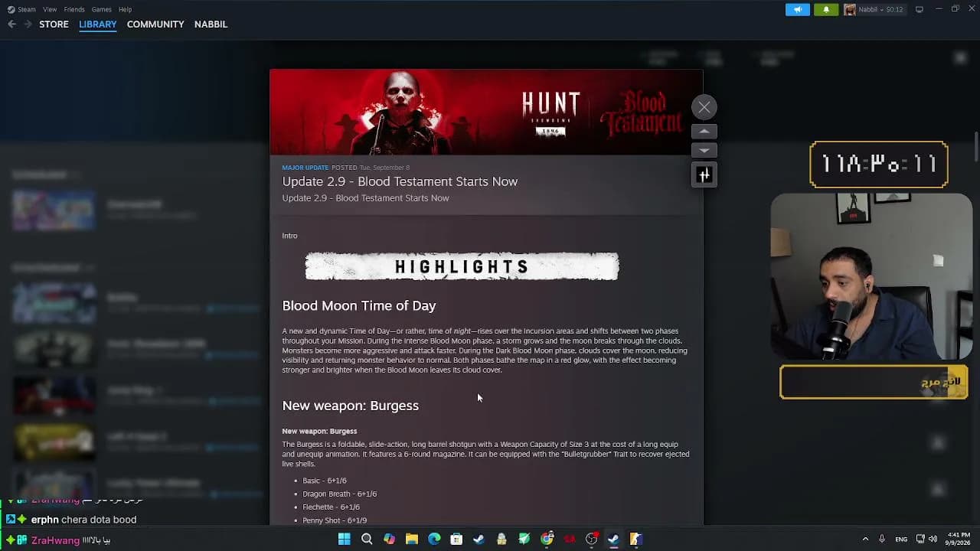Navigate forward with the right arrow
Screen dimensions: 980x551
coord(28,24)
